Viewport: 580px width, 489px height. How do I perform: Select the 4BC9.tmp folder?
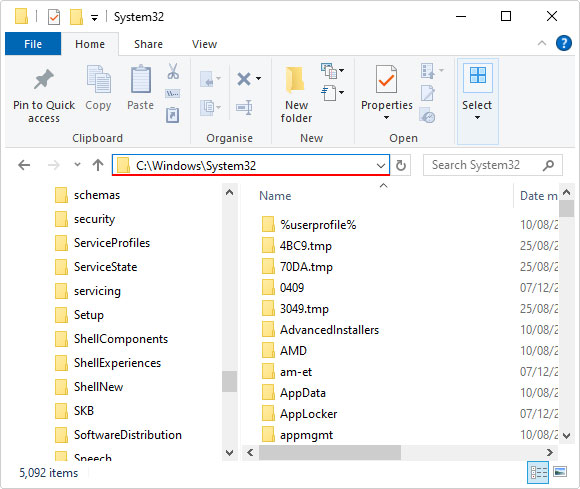tap(297, 246)
